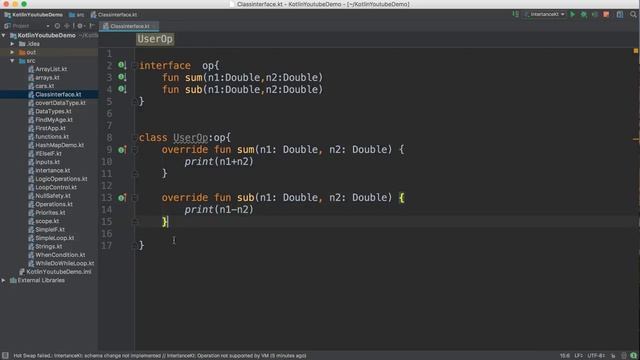Click the collapse all icon in Project panel
The width and height of the screenshot is (640, 360).
67,26
